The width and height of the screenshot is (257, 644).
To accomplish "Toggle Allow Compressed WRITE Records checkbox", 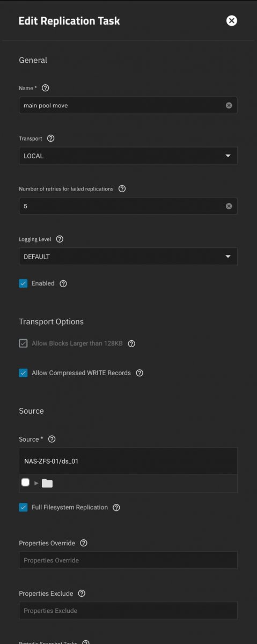I will pos(23,373).
